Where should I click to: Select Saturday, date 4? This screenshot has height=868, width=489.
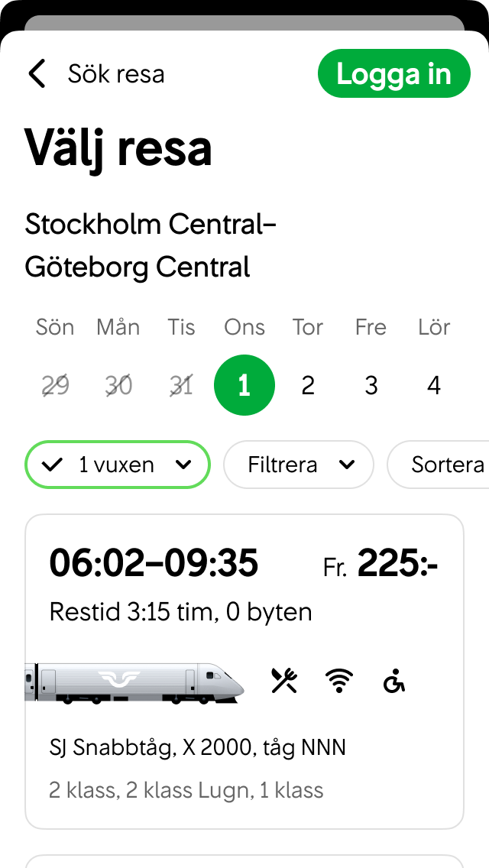[433, 385]
